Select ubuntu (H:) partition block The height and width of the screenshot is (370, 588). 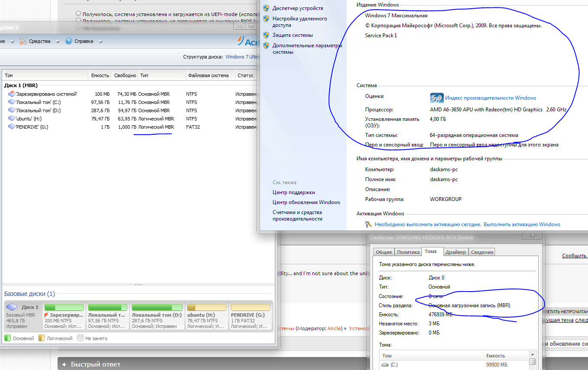(207, 316)
